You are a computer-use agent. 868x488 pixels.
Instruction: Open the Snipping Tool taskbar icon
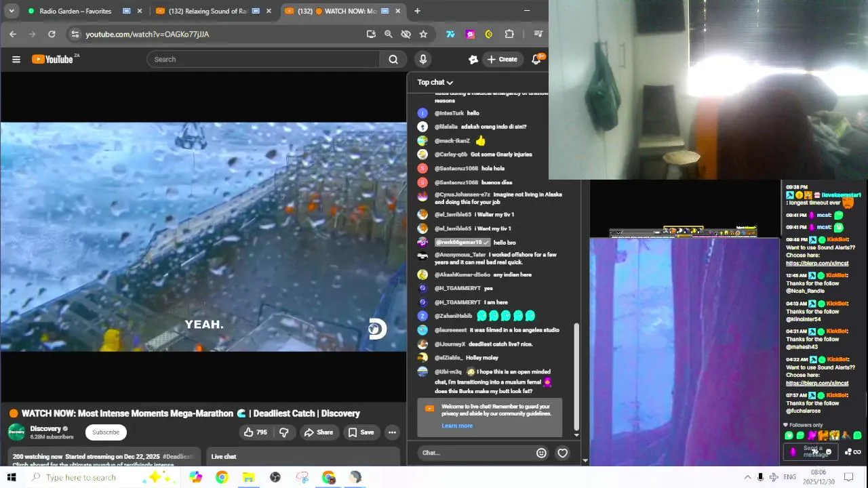coord(302,477)
